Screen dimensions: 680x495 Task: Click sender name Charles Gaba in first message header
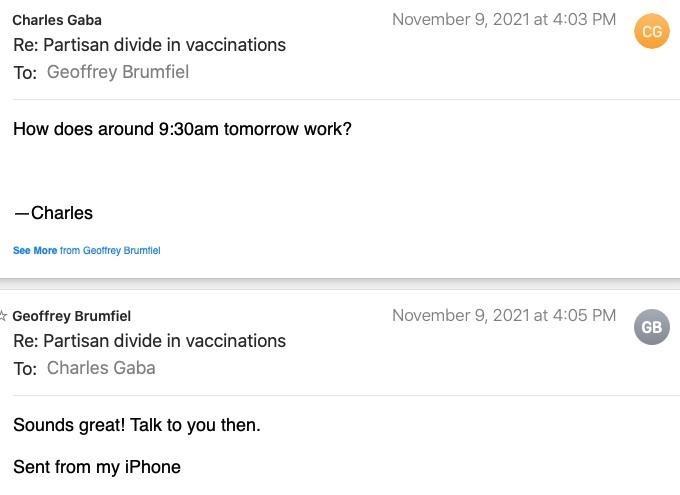coord(57,20)
